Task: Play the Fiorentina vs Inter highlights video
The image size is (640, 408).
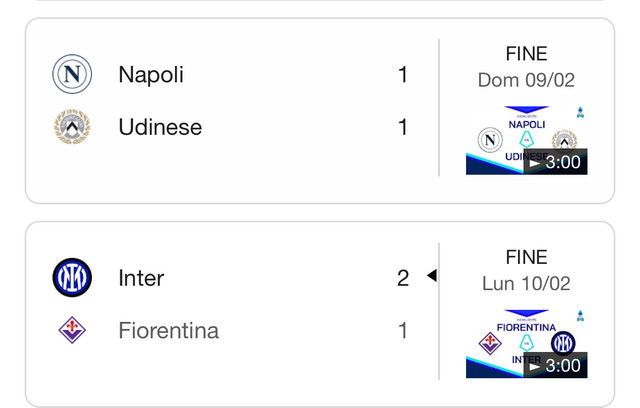Action: tap(527, 344)
